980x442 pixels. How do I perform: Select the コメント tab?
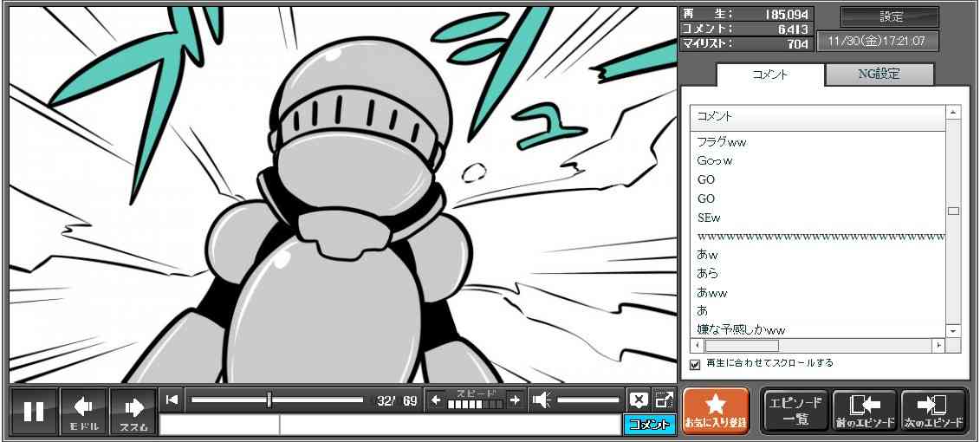tap(769, 75)
